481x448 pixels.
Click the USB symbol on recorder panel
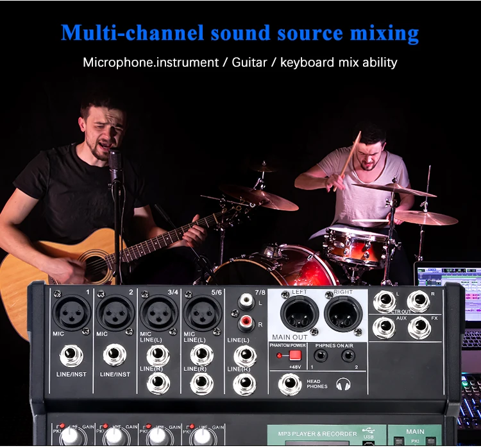[x=368, y=431]
